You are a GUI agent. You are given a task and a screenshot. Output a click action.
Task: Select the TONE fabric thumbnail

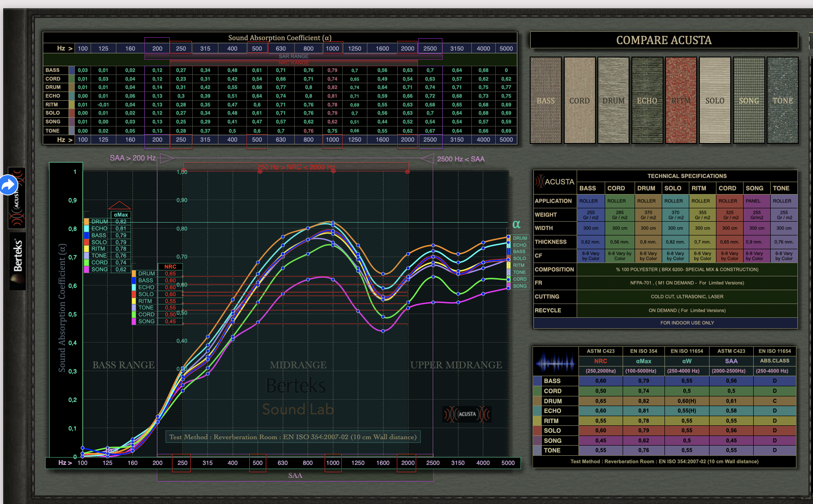pyautogui.click(x=783, y=100)
